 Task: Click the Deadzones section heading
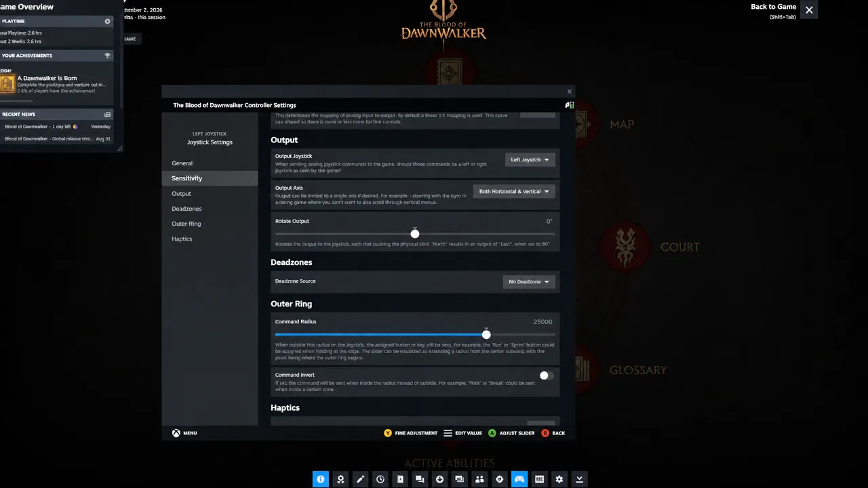[292, 262]
